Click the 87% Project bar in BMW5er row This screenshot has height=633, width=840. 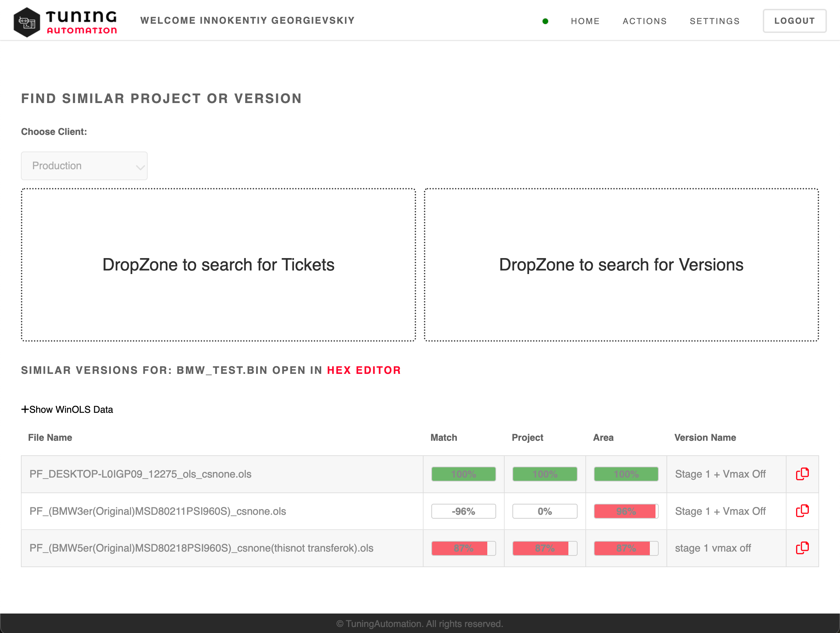(545, 548)
